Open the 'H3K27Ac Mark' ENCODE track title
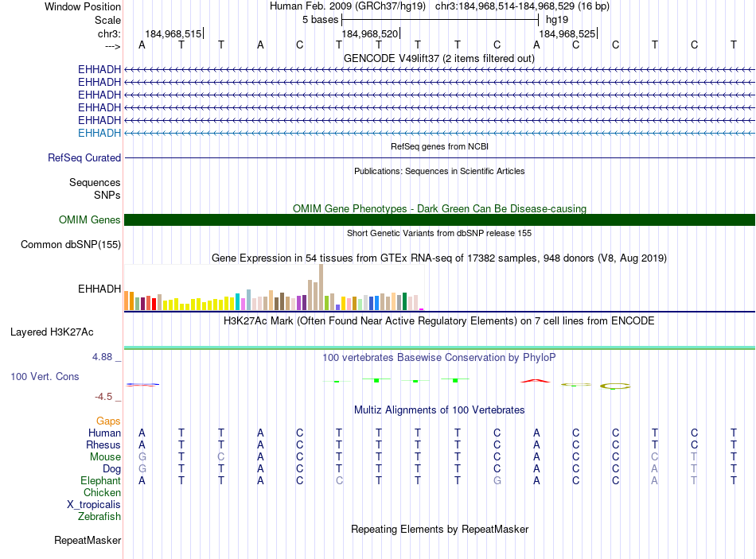The width and height of the screenshot is (756, 559). click(x=439, y=321)
